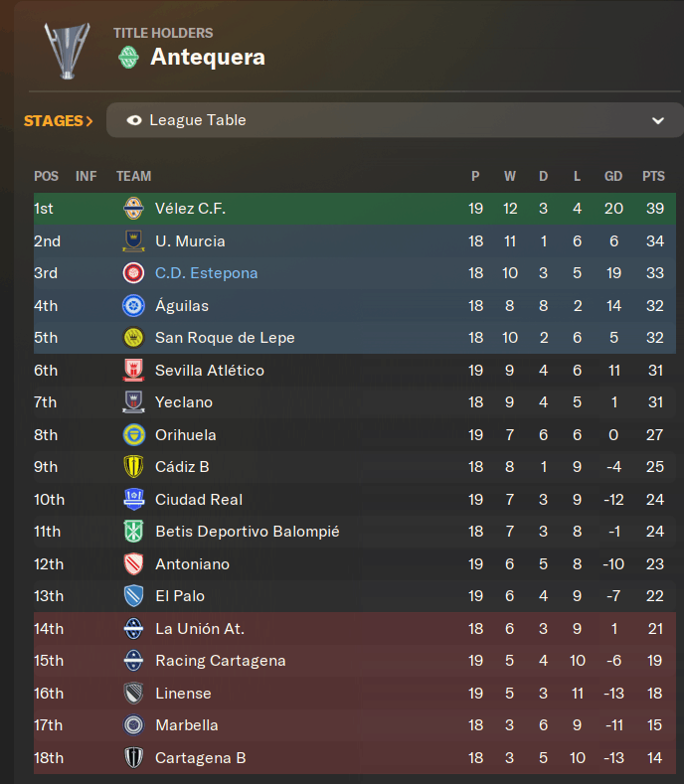Click the Betis Deportivo Balompié green crest

[133, 531]
